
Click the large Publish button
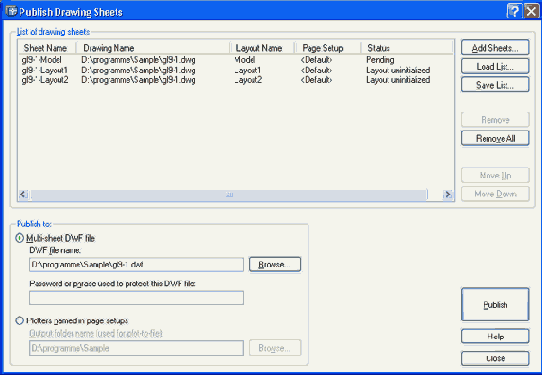(x=495, y=304)
